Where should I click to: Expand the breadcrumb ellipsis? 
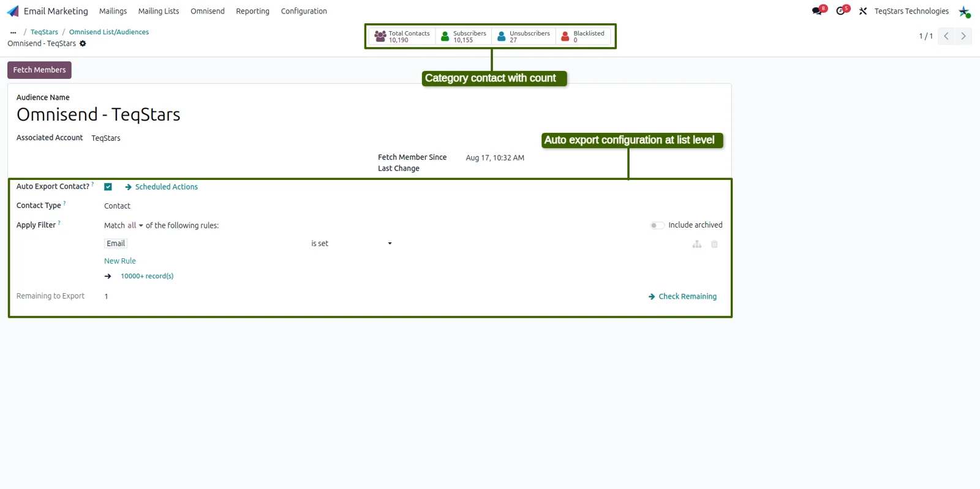coord(13,32)
